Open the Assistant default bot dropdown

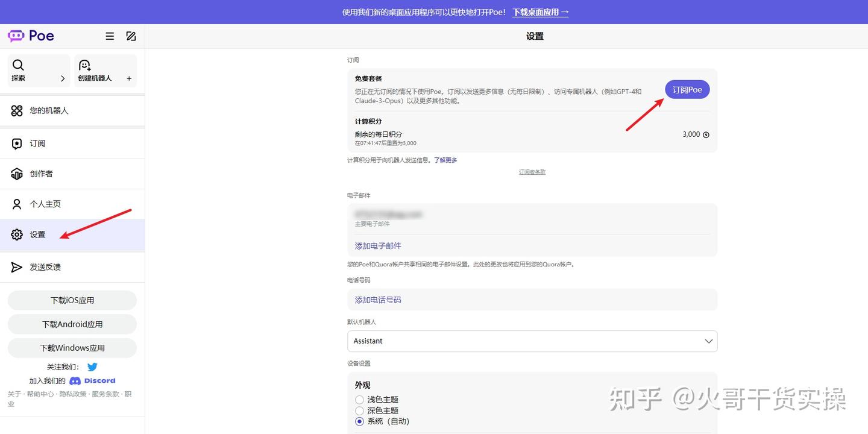[x=532, y=341]
